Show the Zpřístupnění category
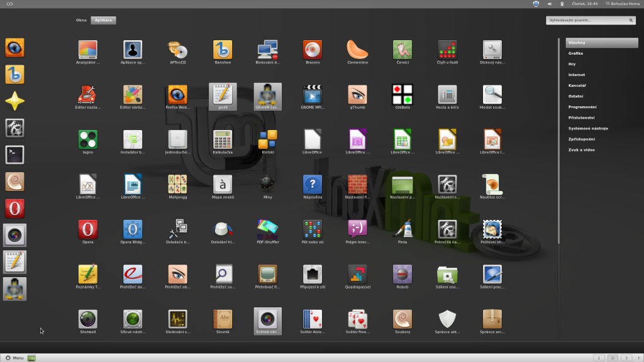This screenshot has width=644, height=362. click(x=582, y=139)
